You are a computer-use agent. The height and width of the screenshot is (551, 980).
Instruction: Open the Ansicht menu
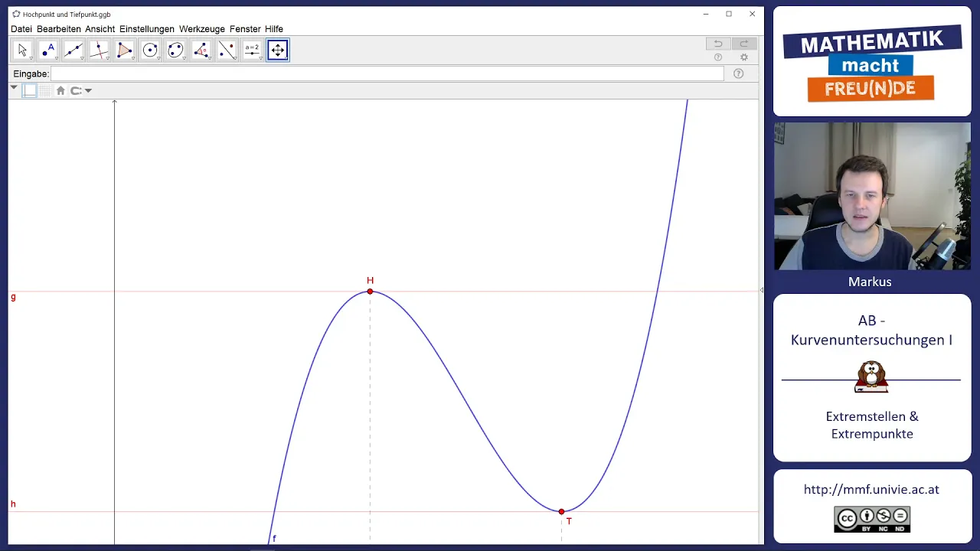pos(100,29)
